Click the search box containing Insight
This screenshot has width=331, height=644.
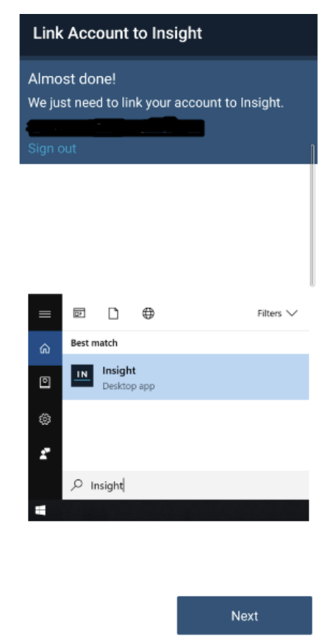point(185,485)
